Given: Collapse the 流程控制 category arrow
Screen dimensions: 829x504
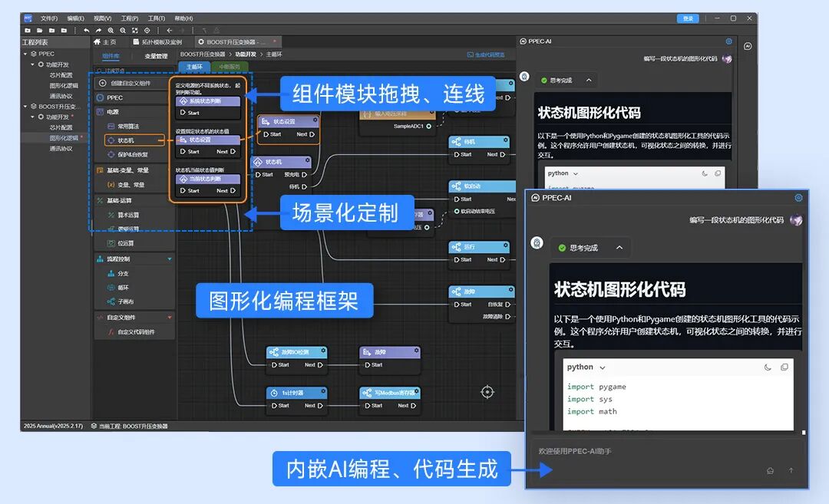Looking at the screenshot, I should tap(170, 259).
